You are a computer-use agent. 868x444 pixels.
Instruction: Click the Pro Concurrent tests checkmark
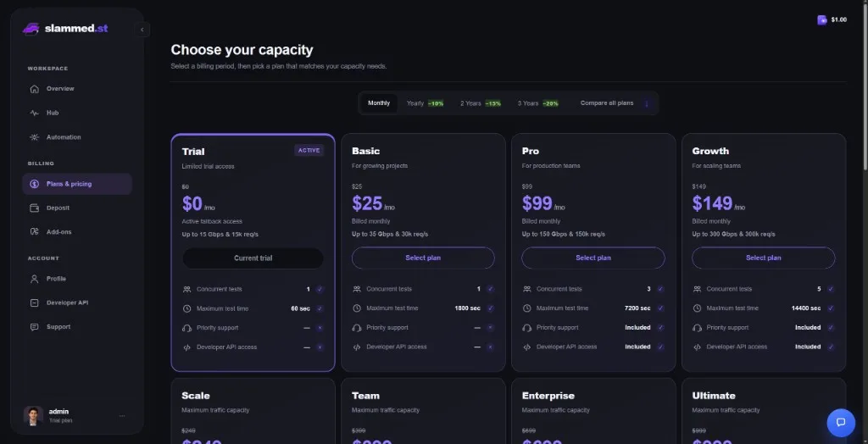(660, 289)
